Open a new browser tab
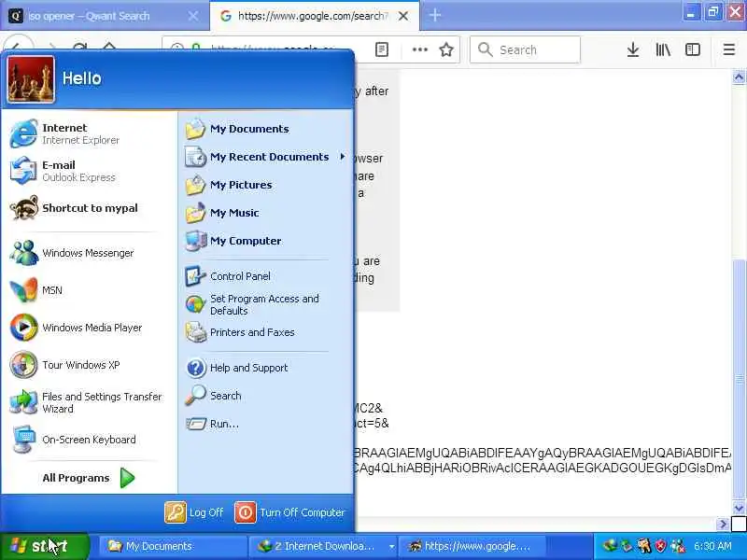The image size is (747, 560). click(435, 15)
